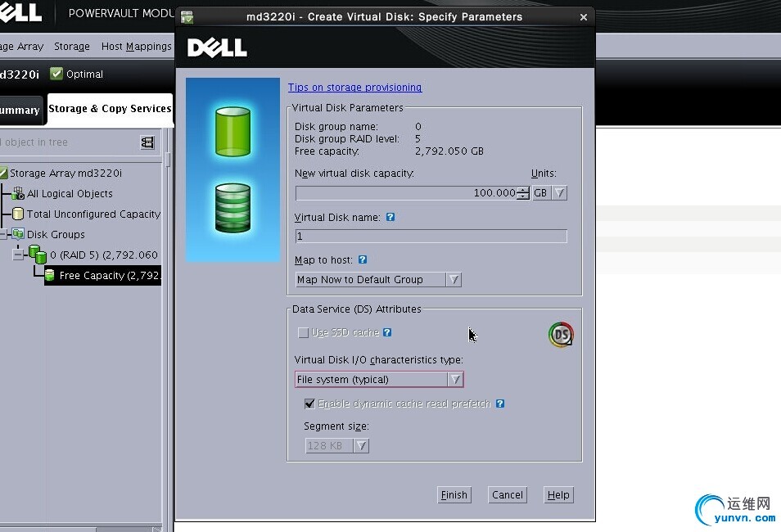Click the Optimal status text
Viewport: 781px width, 532px height.
84,74
